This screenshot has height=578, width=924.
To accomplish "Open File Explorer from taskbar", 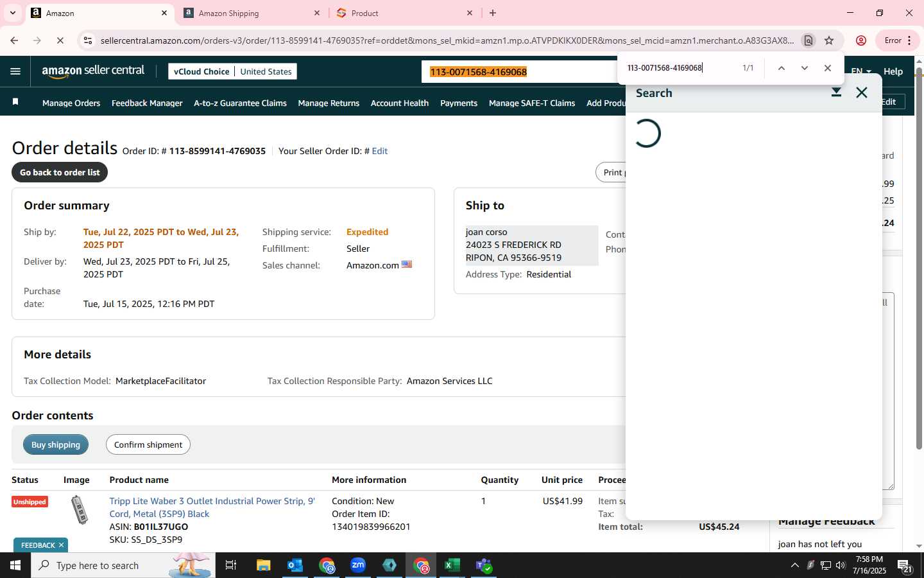I will coord(264,565).
